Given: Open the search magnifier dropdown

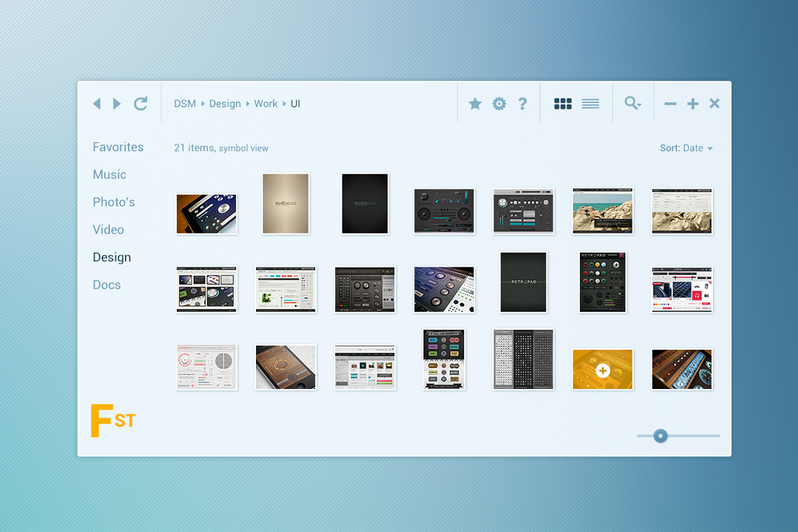Looking at the screenshot, I should click(x=632, y=103).
